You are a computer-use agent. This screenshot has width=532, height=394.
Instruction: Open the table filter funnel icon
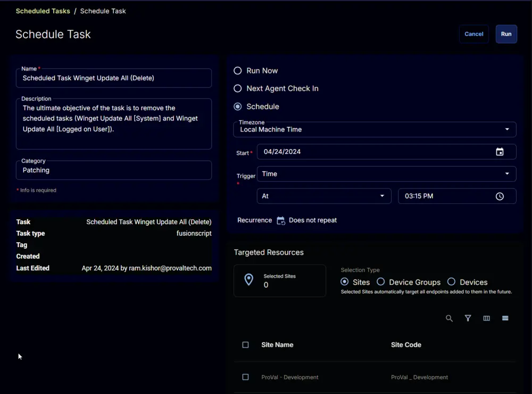coord(468,318)
